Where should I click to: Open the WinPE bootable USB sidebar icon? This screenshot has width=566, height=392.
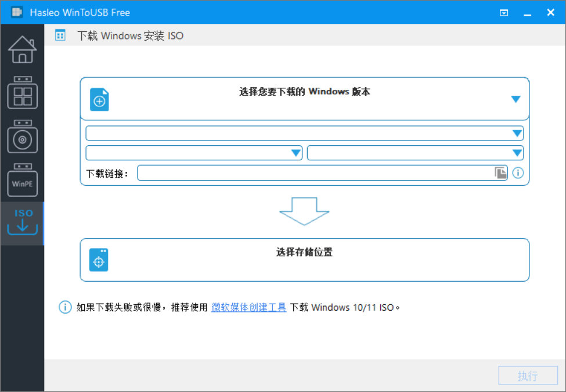23,180
